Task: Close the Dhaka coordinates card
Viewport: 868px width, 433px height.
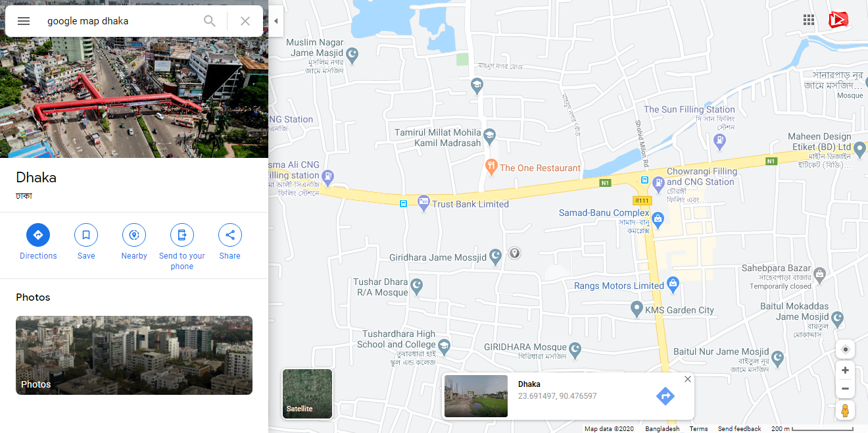Action: click(687, 379)
